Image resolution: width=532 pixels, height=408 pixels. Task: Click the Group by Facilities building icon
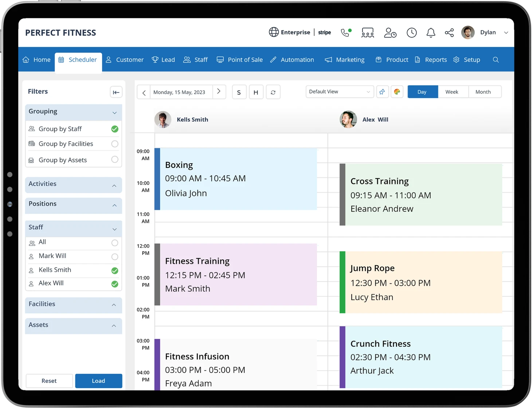(32, 144)
